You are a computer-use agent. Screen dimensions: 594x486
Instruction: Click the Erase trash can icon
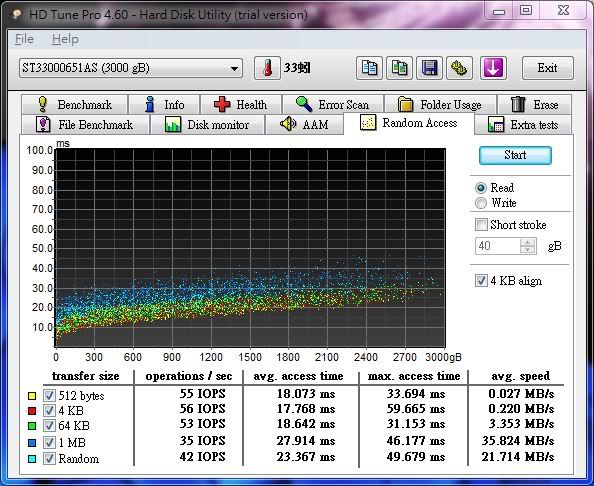coord(518,104)
